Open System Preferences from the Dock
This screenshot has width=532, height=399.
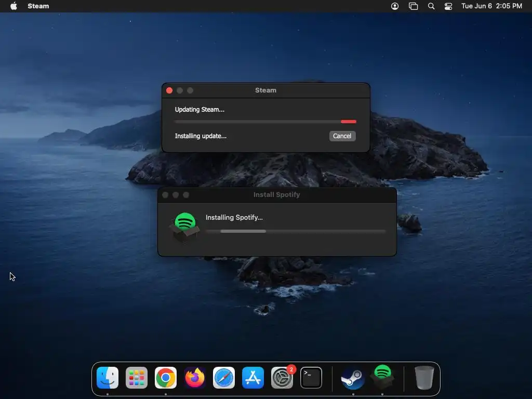pyautogui.click(x=282, y=378)
